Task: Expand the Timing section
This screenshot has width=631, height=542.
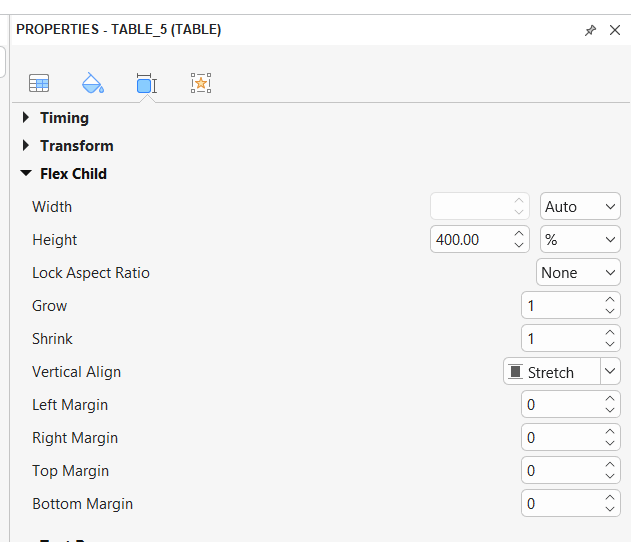Action: point(26,118)
